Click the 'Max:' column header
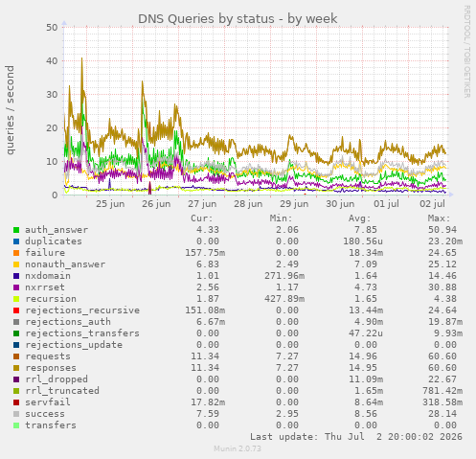 coord(440,218)
